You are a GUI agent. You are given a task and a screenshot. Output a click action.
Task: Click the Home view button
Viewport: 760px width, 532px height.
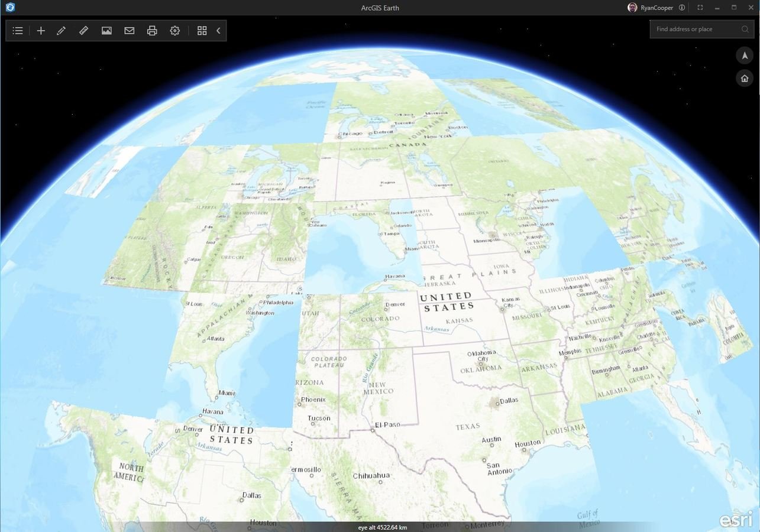coord(745,78)
